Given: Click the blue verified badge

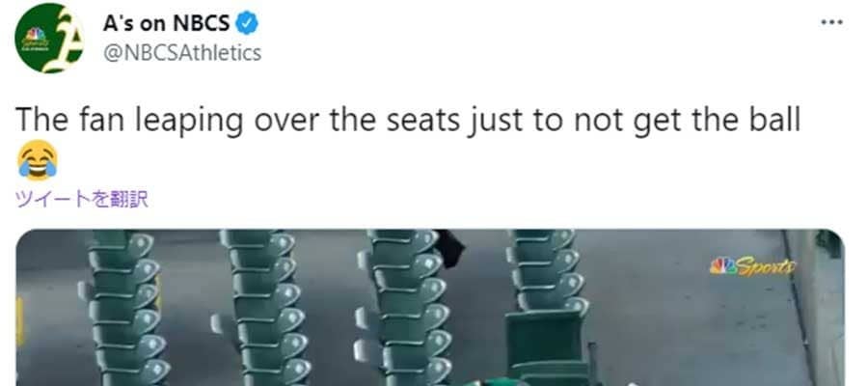Looking at the screenshot, I should point(248,23).
